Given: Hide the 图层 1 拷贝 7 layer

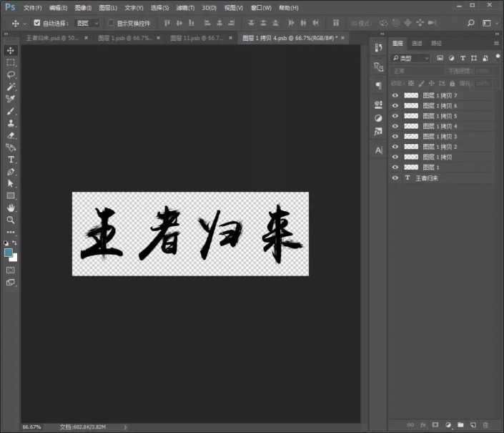Looking at the screenshot, I should click(x=395, y=95).
